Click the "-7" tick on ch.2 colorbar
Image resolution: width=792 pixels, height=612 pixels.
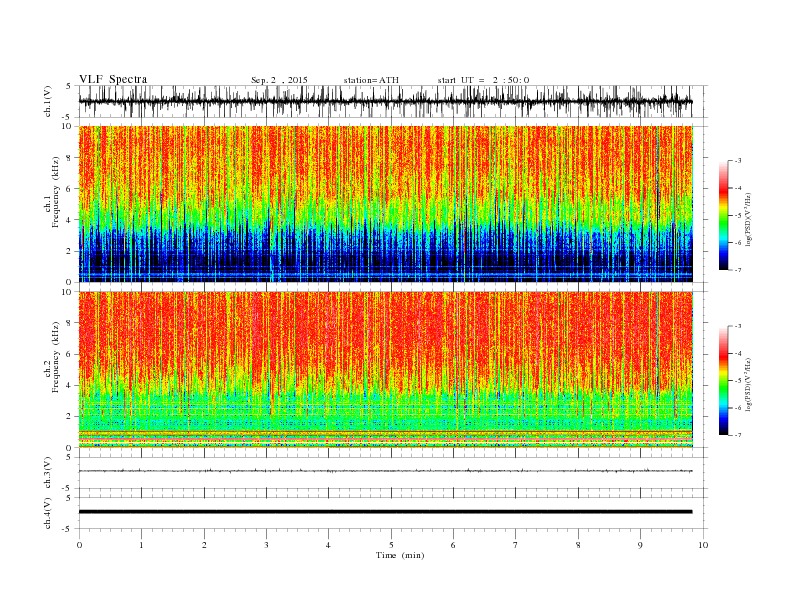coord(737,435)
